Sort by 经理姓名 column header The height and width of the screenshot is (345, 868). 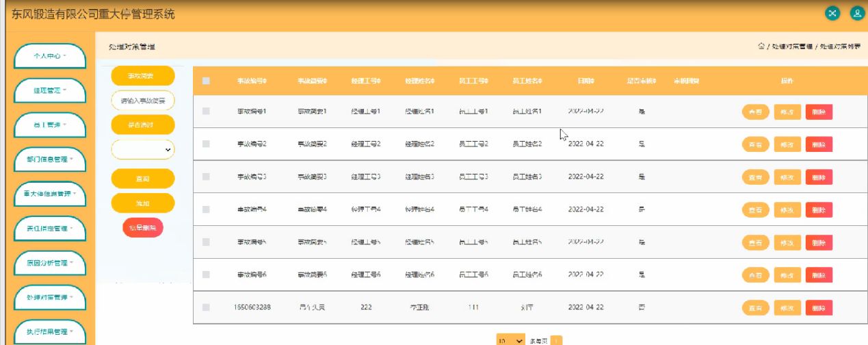pyautogui.click(x=420, y=81)
